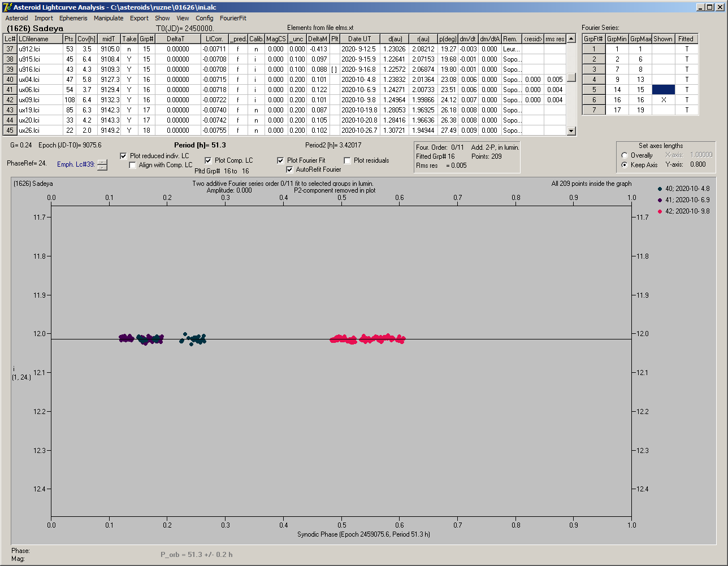Open the View menu

[183, 18]
